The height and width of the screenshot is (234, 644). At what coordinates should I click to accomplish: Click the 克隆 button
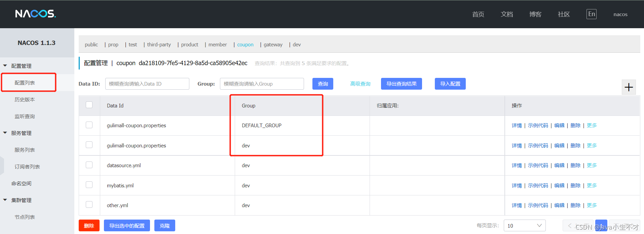(x=165, y=226)
